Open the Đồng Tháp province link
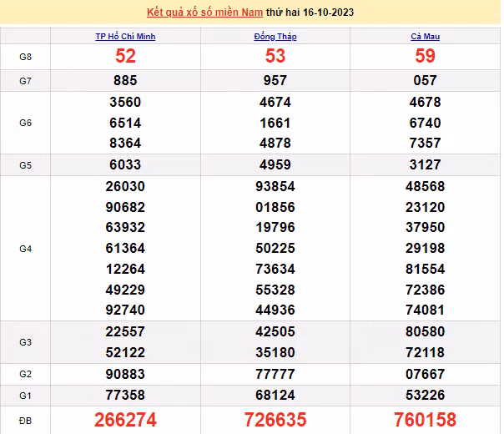The height and width of the screenshot is (434, 504). [275, 37]
